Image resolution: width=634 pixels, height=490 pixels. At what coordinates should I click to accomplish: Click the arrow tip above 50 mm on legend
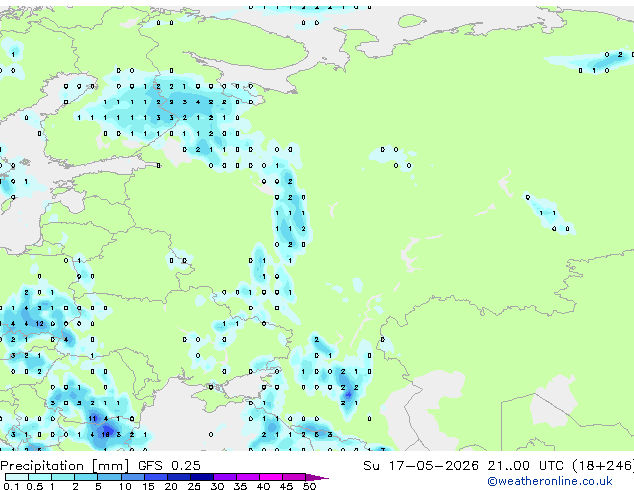click(317, 477)
